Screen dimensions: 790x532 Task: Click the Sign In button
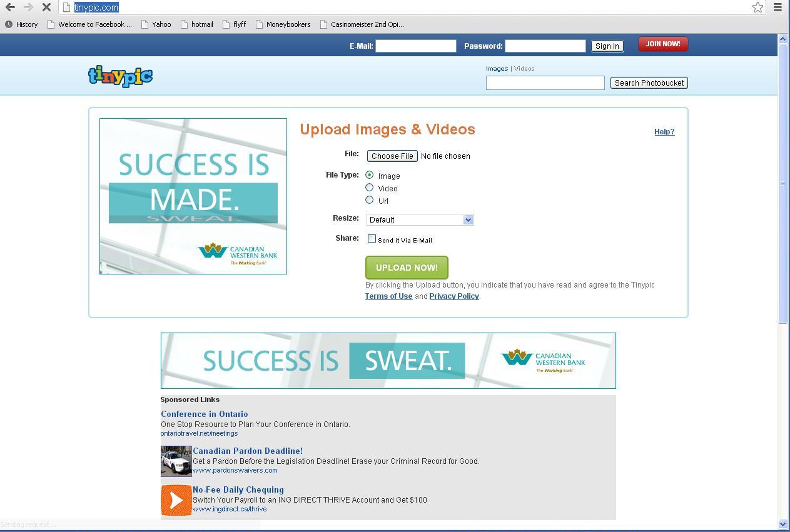tap(607, 46)
